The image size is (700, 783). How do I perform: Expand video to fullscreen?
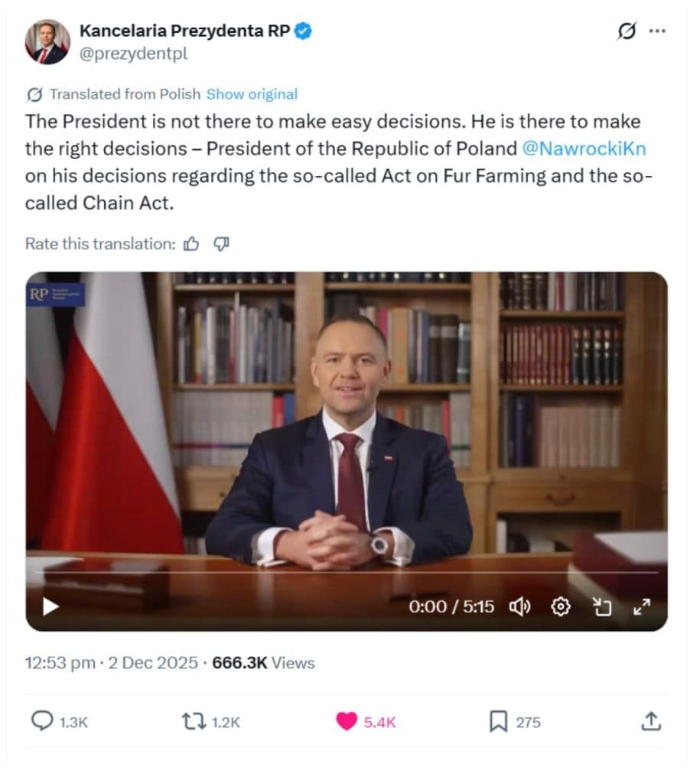click(641, 606)
